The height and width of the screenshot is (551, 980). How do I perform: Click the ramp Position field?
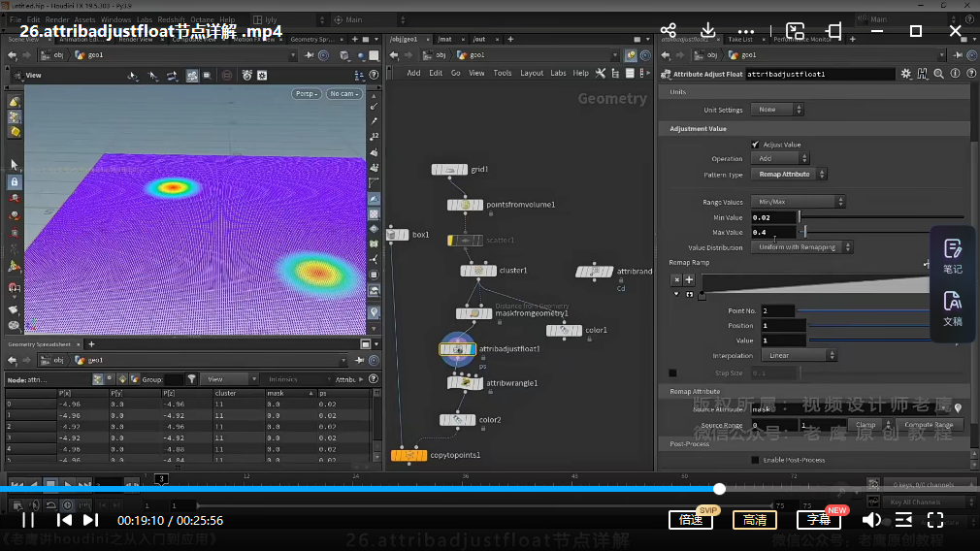click(x=783, y=326)
